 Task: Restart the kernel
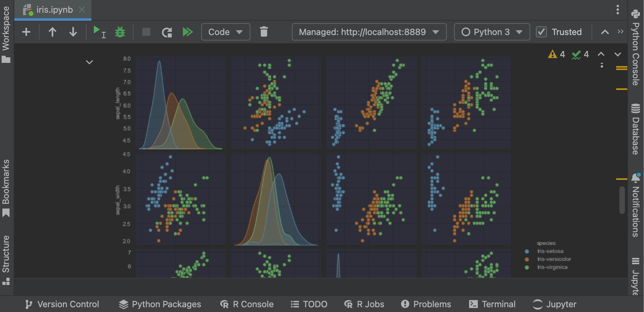(x=167, y=32)
